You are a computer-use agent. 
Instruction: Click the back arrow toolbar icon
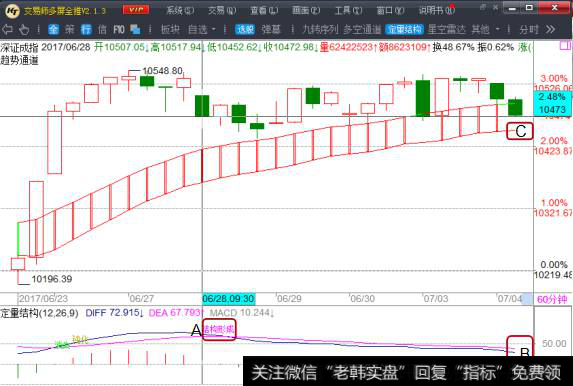(x=7, y=29)
